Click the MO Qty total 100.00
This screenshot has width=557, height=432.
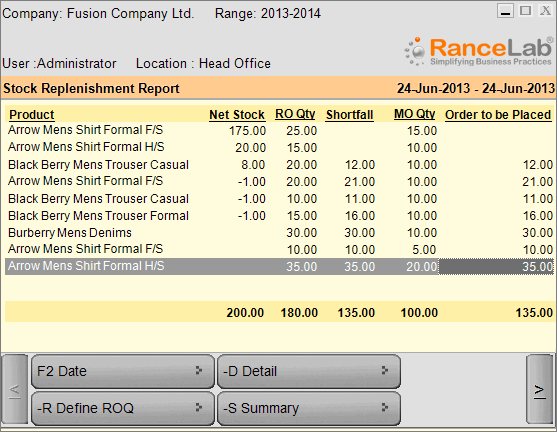pos(419,313)
